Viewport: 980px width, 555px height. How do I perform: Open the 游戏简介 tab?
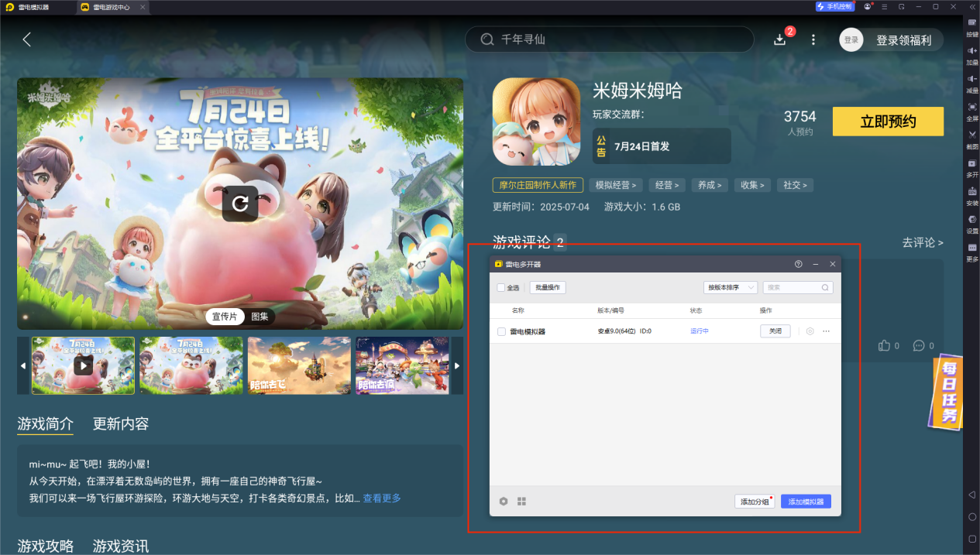coord(46,424)
